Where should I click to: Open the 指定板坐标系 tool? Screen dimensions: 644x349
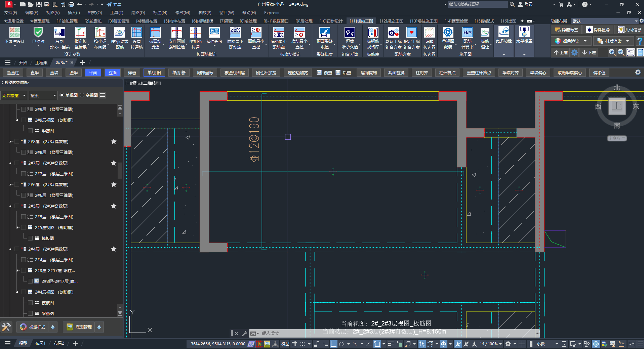pyautogui.click(x=81, y=33)
